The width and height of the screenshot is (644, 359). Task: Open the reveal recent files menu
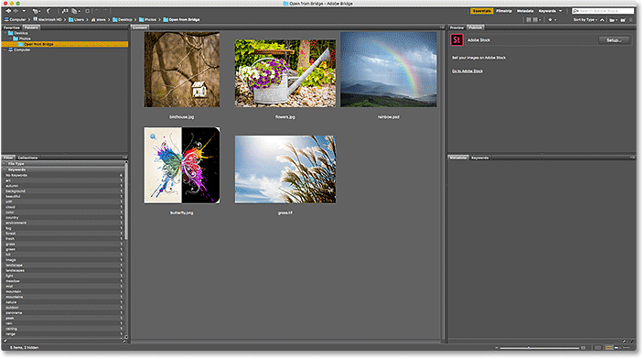point(37,11)
